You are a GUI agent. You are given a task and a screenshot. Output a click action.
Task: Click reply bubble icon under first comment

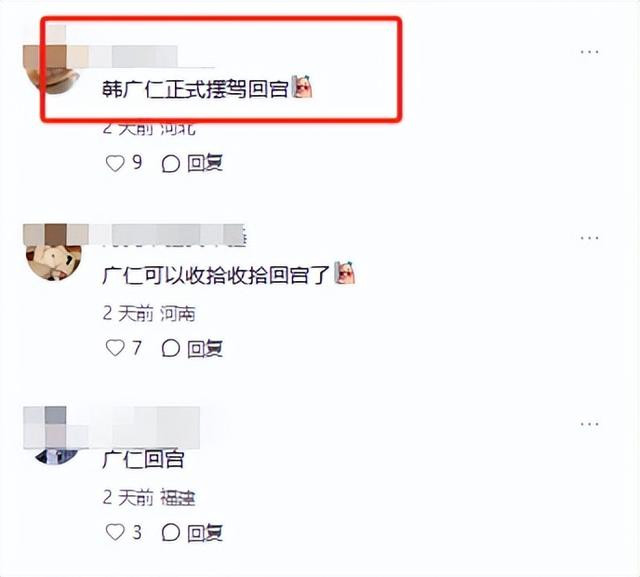[x=171, y=164]
